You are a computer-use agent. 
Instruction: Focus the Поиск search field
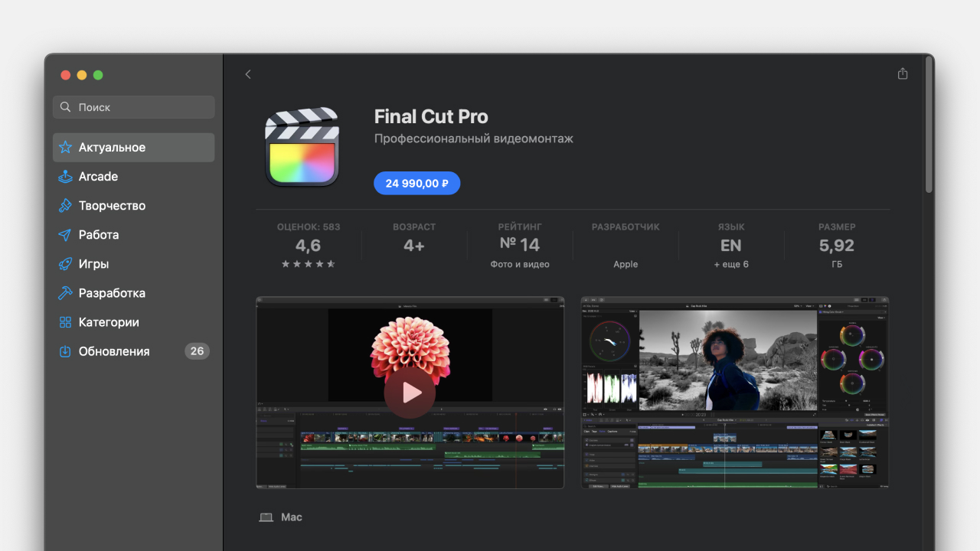[x=134, y=107]
